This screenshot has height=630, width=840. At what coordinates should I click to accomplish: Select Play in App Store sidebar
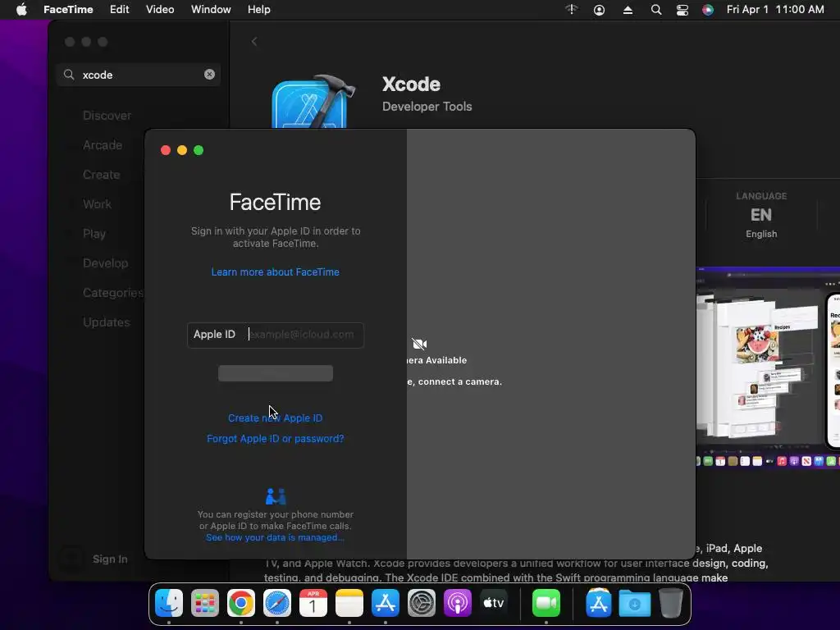click(94, 234)
